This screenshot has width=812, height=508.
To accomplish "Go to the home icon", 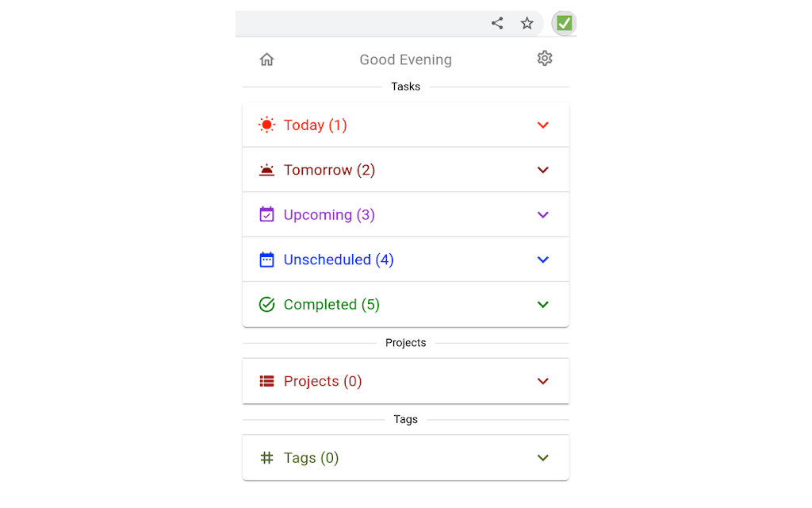I will pyautogui.click(x=266, y=59).
